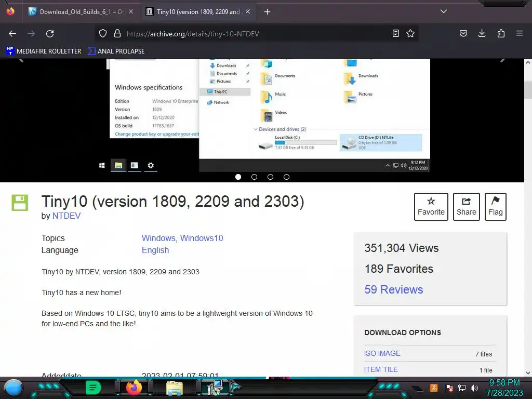View site security padlock info
The width and height of the screenshot is (532, 399).
[x=117, y=34]
